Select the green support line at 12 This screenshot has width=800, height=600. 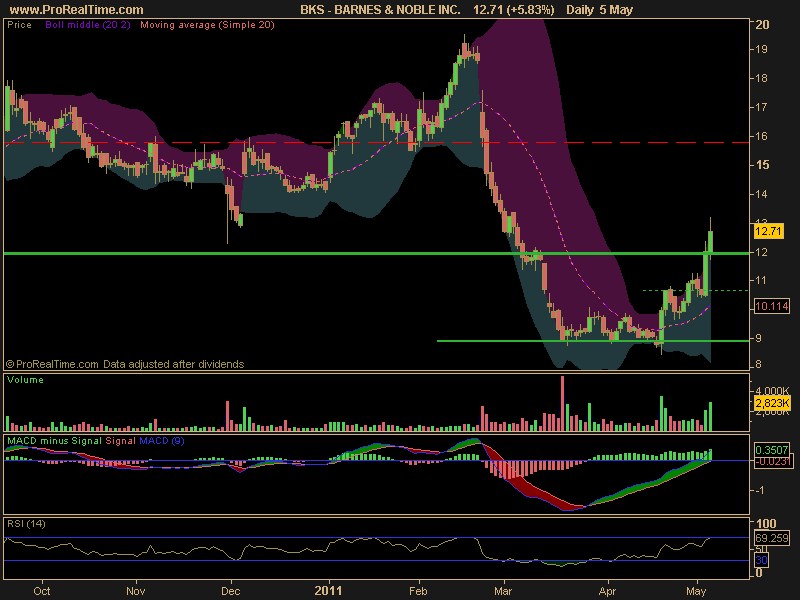(377, 253)
